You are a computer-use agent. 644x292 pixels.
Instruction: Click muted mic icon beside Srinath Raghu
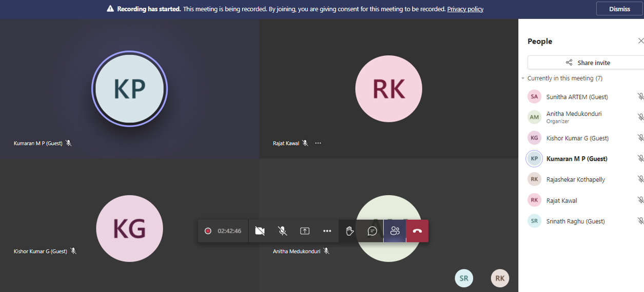click(640, 221)
